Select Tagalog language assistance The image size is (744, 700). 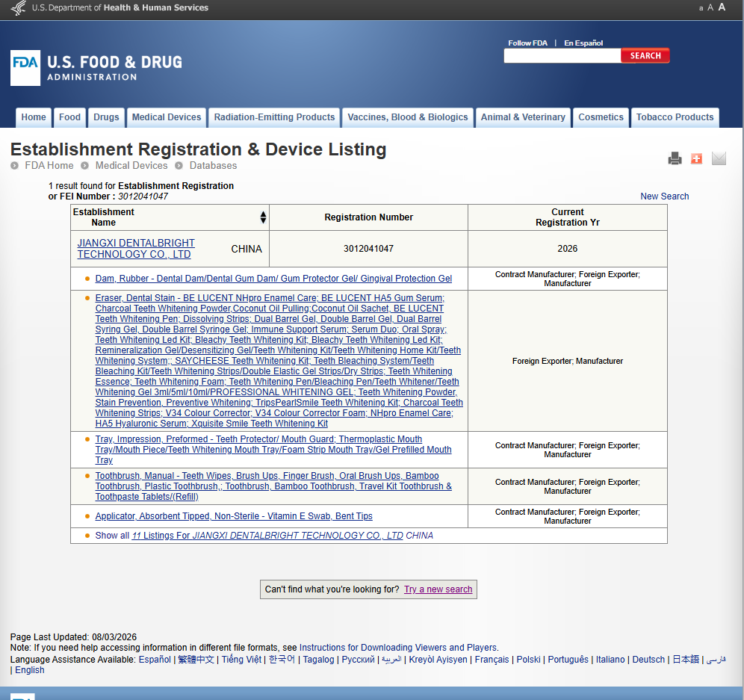pos(318,660)
